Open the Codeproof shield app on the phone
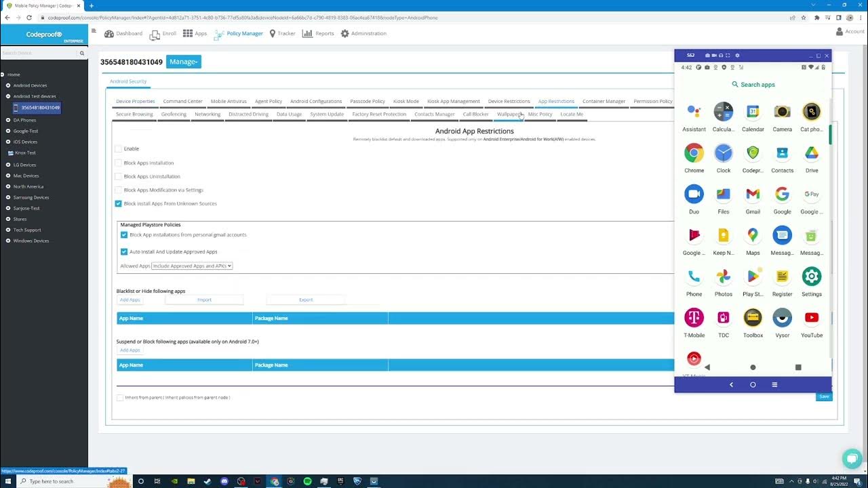Screen dimensions: 868x488 (753, 153)
